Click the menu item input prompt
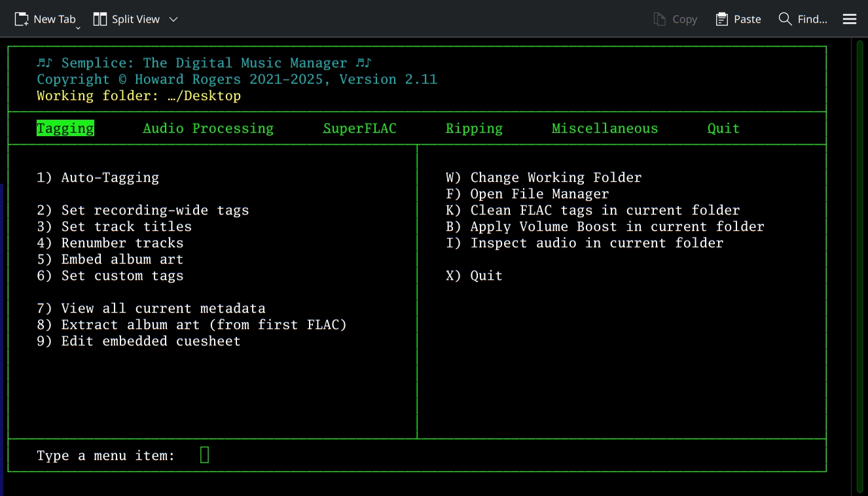 coord(204,454)
